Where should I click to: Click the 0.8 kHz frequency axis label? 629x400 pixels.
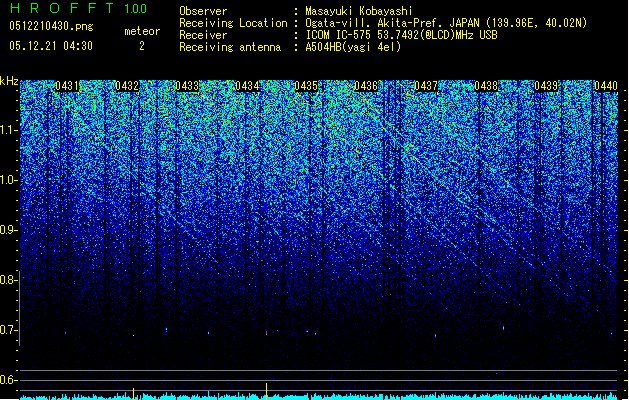9,280
